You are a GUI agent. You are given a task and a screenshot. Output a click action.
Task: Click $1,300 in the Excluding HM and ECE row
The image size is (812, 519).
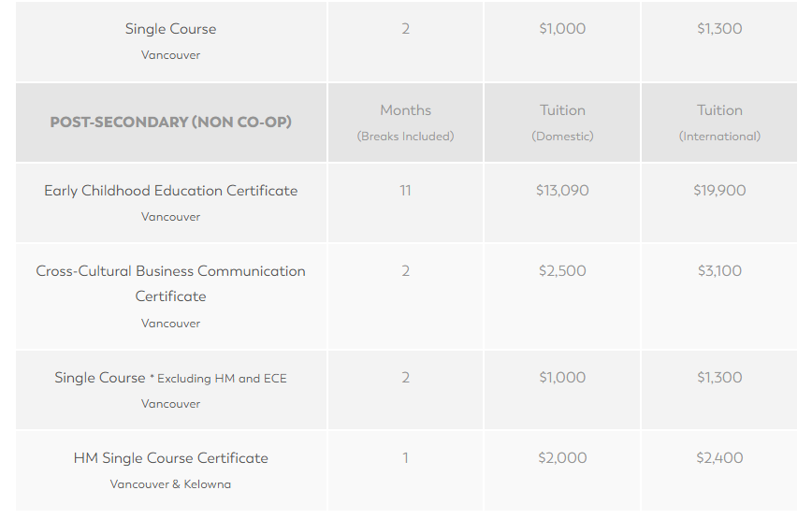[x=719, y=378]
